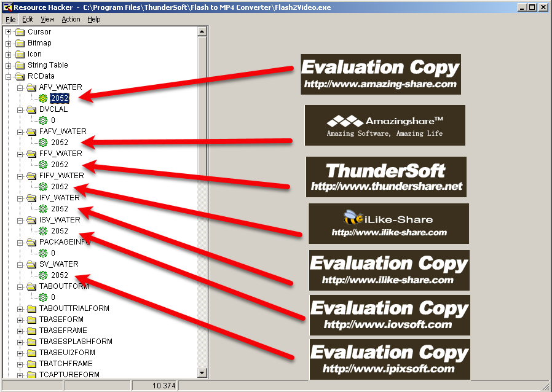This screenshot has width=552, height=392.
Task: Click the AFV_WATER folder icon
Action: coord(32,87)
